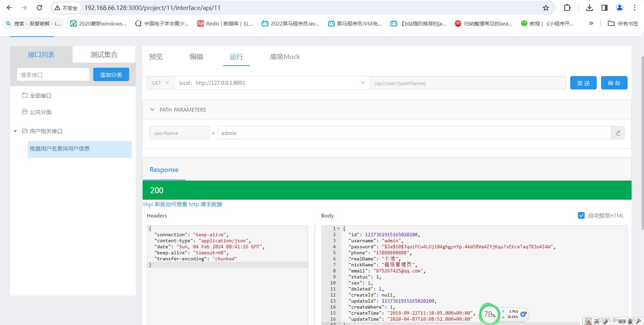The height and width of the screenshot is (325, 644).
Task: Click the "username": "admin" line in Body
Action: (x=376, y=241)
